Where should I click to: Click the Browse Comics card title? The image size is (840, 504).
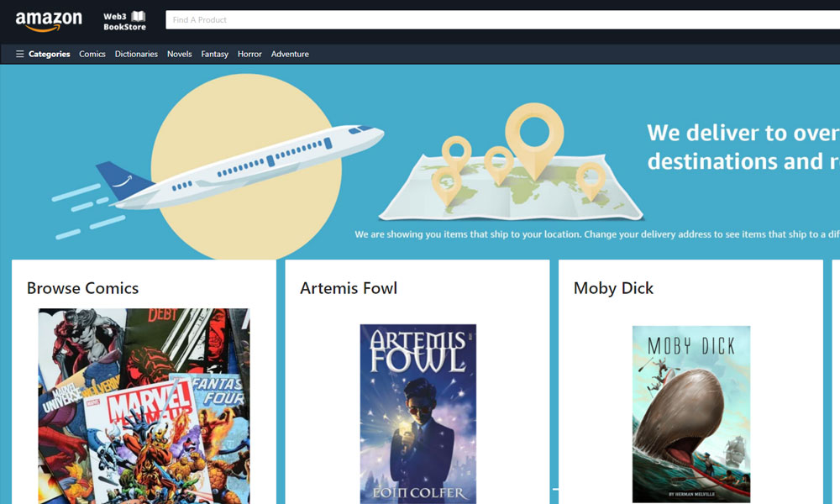82,288
